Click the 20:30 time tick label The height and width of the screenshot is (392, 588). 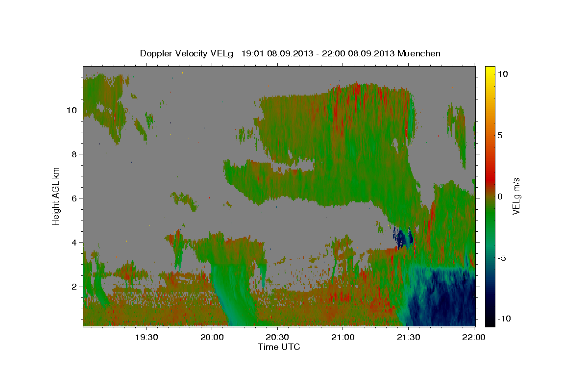coord(277,337)
